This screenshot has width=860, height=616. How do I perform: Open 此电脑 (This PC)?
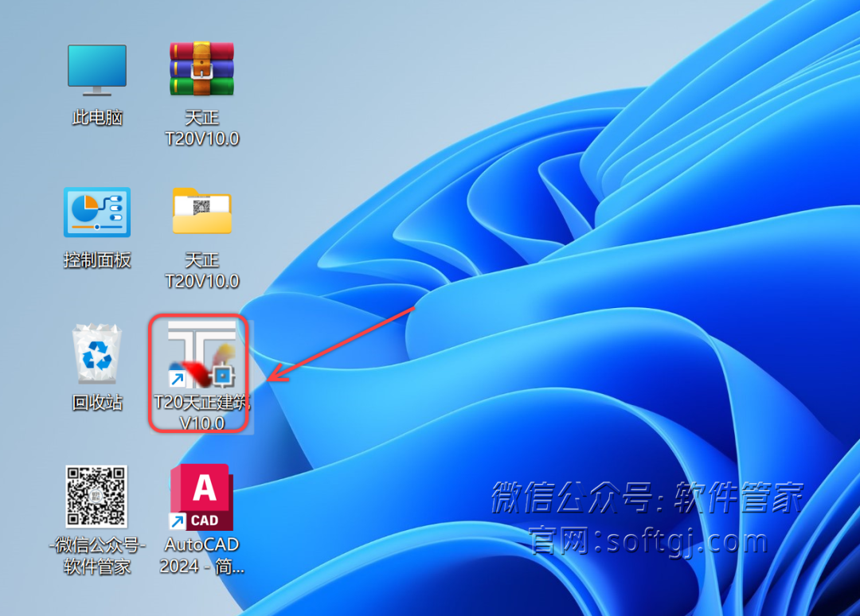point(96,68)
